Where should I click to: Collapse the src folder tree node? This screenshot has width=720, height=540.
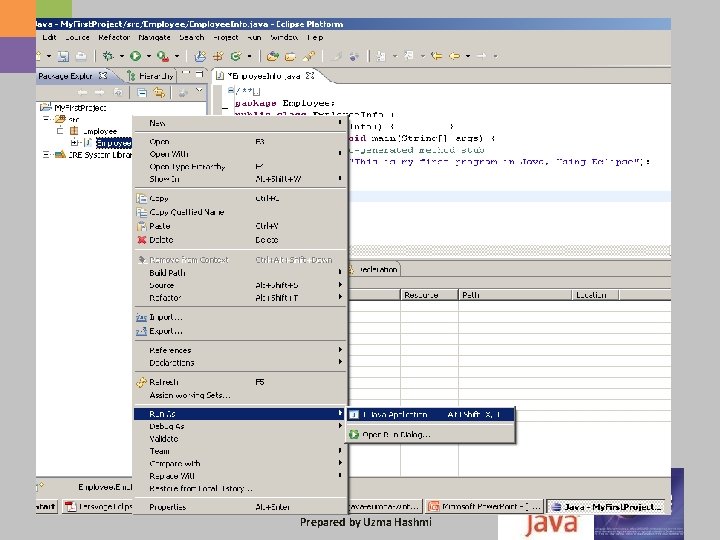[46, 119]
